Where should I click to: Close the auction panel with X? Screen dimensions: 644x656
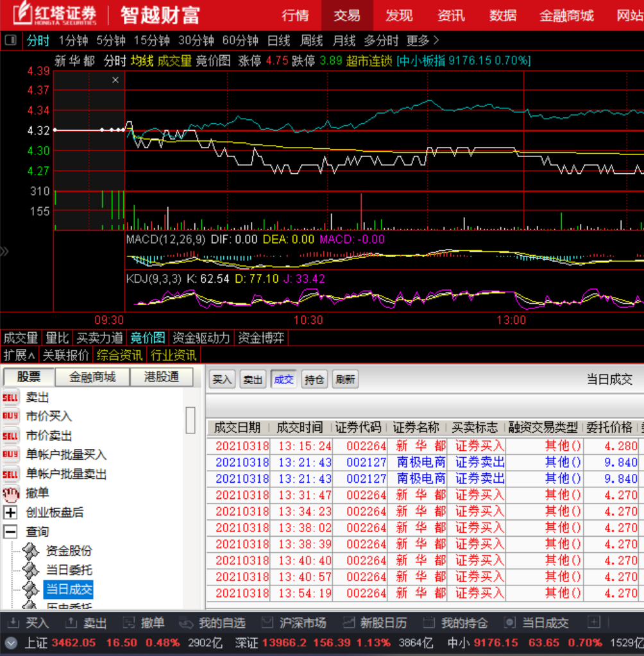click(115, 80)
